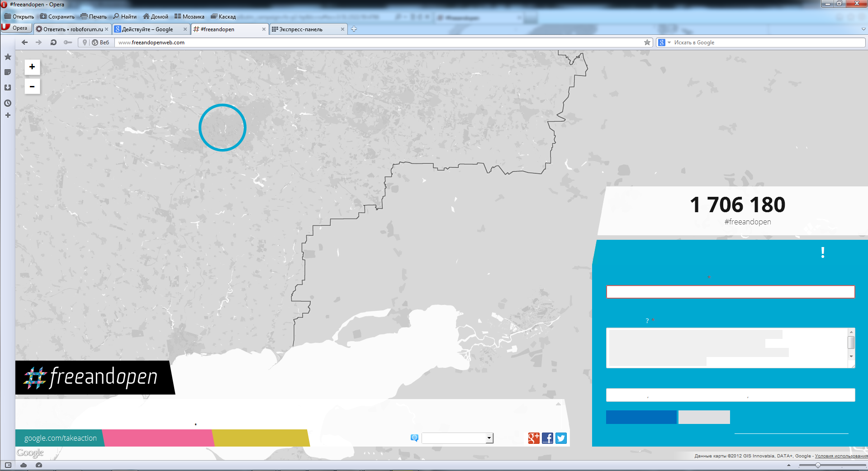
Task: Open the Bookmarks star panel in sidebar
Action: [8, 57]
